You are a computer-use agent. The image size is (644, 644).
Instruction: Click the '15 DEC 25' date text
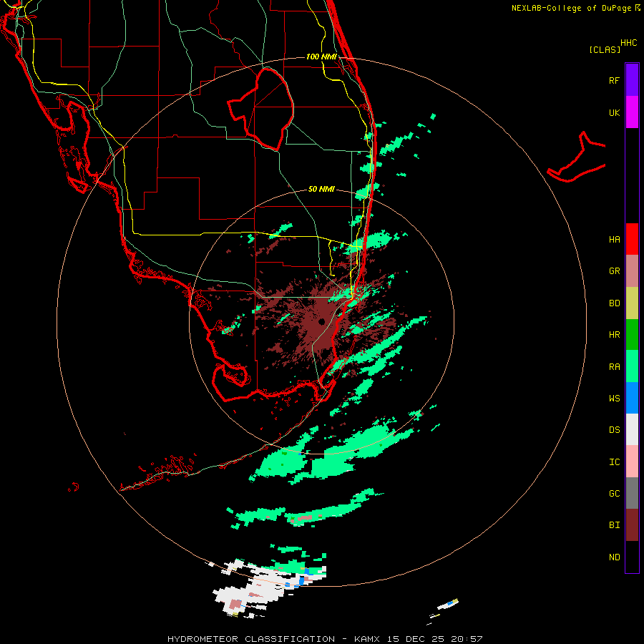pyautogui.click(x=416, y=639)
